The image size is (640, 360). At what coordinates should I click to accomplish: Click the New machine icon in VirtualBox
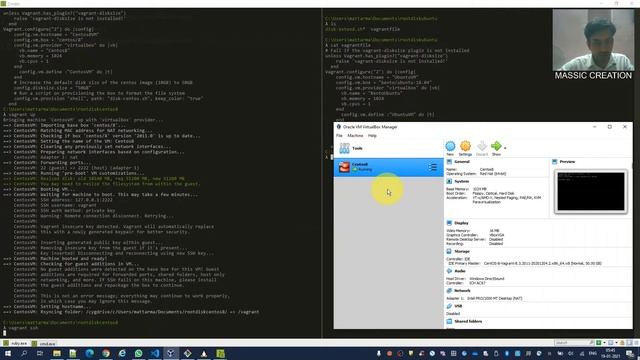(450, 146)
